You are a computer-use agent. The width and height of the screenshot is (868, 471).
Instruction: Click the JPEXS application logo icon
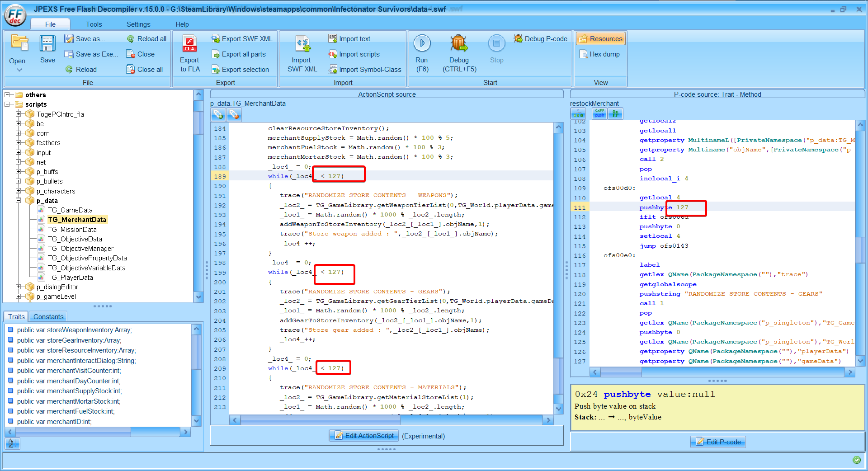tap(15, 15)
